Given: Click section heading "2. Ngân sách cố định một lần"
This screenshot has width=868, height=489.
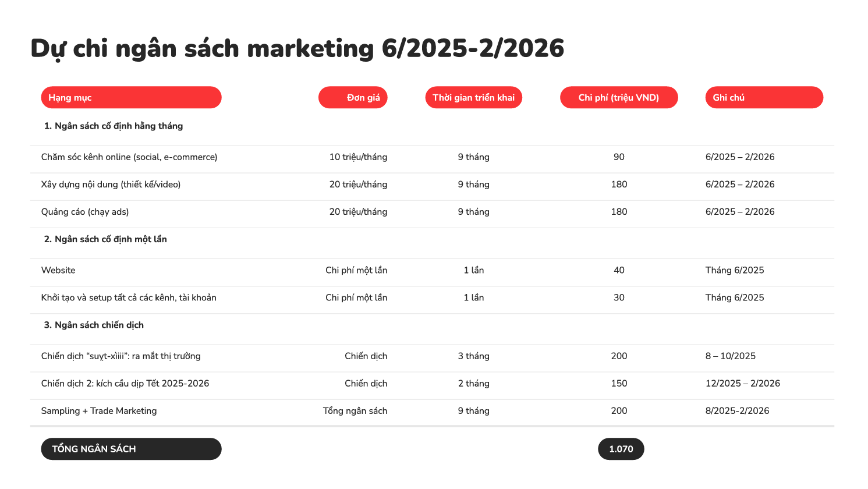Looking at the screenshot, I should (x=105, y=239).
